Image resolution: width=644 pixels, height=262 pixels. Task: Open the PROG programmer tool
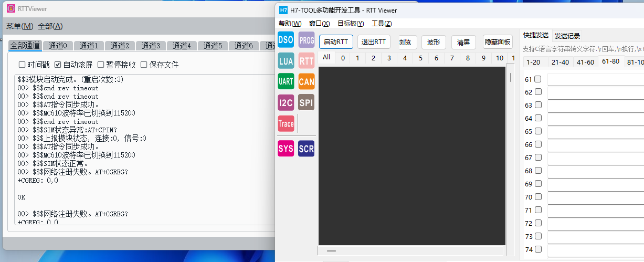307,40
